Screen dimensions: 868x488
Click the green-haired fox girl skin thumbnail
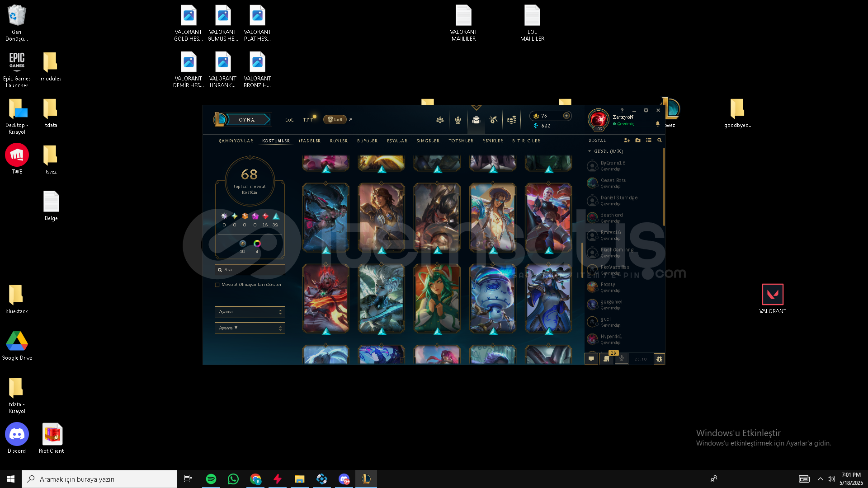437,299
